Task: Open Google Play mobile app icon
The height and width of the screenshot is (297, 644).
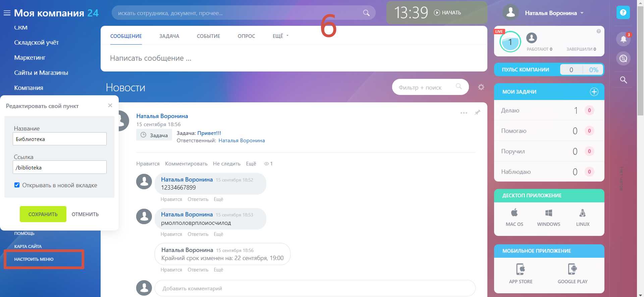Action: click(573, 274)
